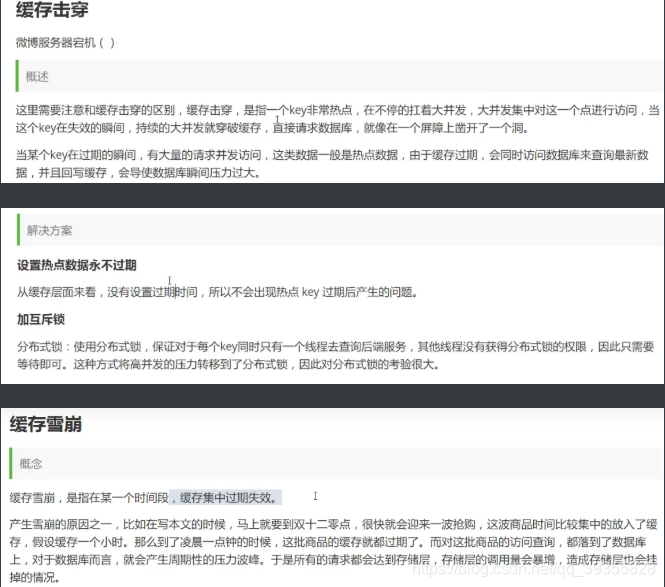Click the highlighted text 缓存集中过期失效
This screenshot has width=665, height=587.
pos(228,498)
